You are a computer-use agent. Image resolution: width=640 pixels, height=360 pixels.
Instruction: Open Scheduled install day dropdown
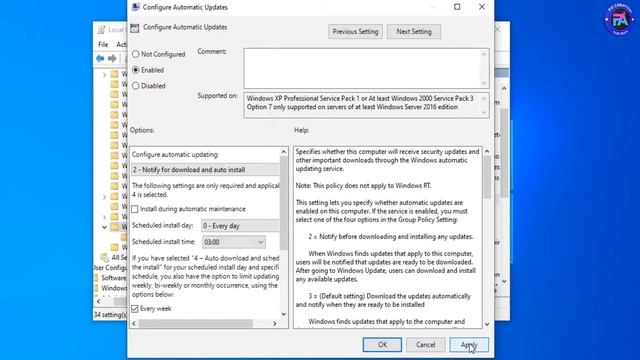tap(240, 225)
